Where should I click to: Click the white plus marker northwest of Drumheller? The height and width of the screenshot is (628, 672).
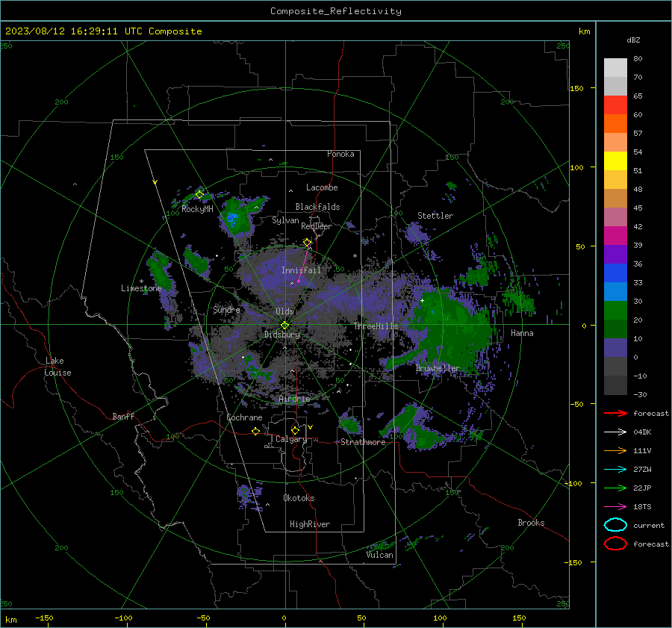point(422,301)
